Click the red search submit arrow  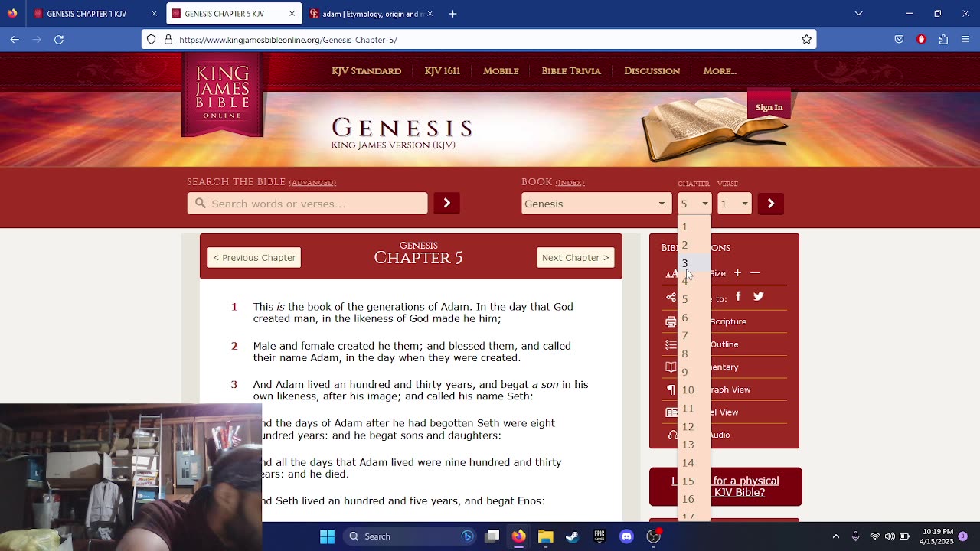446,204
